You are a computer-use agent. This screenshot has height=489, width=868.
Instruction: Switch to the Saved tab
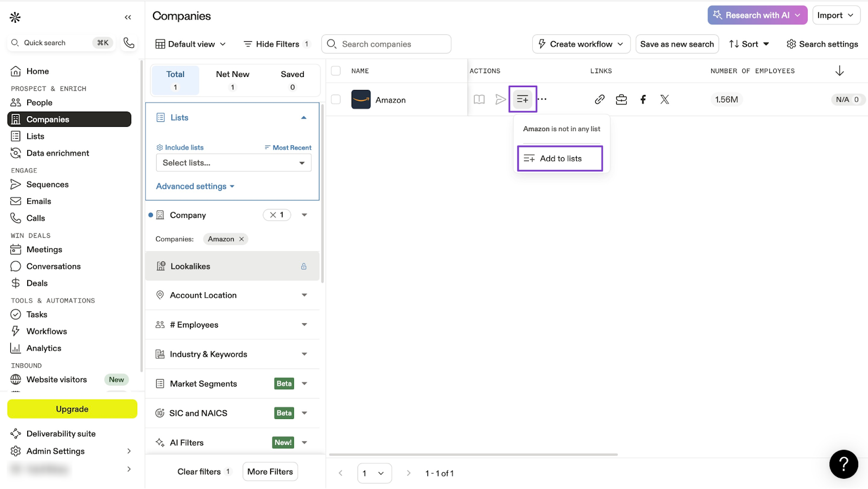click(292, 80)
